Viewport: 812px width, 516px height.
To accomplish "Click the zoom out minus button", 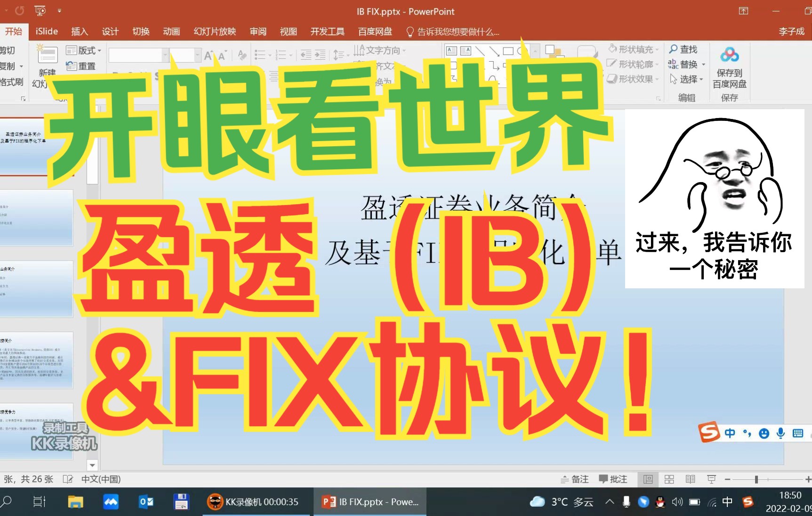I will (727, 479).
